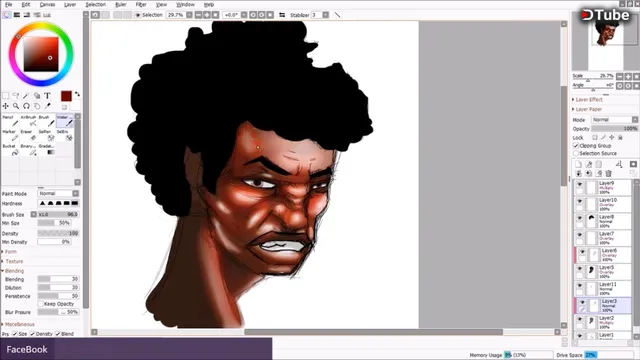Toggle the pressure Size checkbox
The width and height of the screenshot is (640, 360).
tap(15, 333)
